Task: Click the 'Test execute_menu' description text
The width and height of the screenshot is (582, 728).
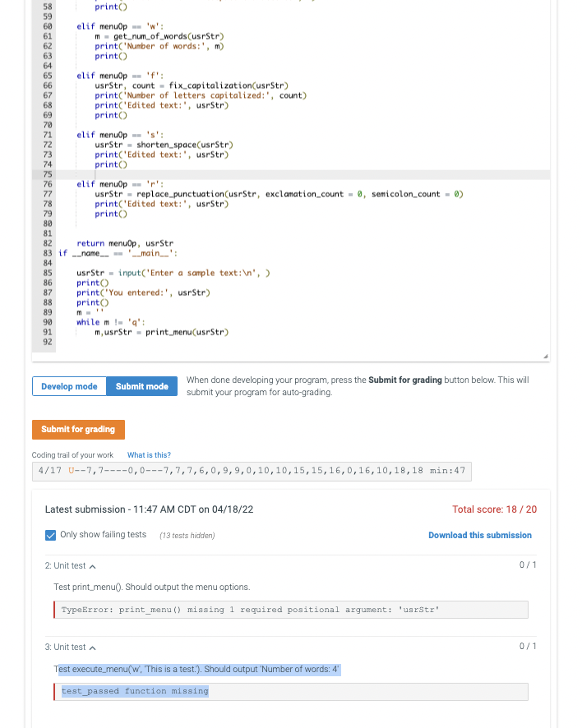Action: pyautogui.click(x=196, y=669)
